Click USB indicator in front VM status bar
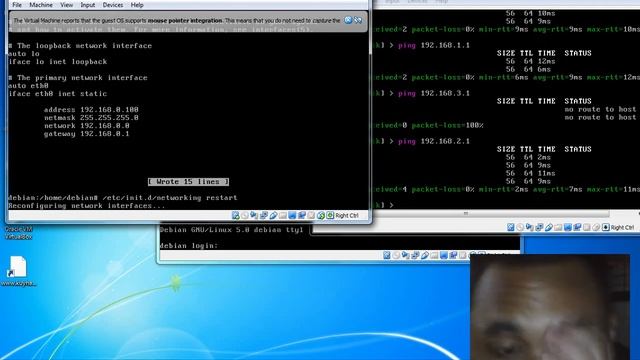This screenshot has width=640, height=360. (x=273, y=215)
